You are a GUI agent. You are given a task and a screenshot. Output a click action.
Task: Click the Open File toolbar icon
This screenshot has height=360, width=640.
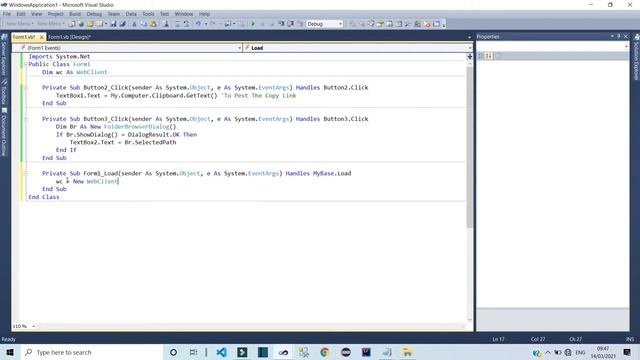pyautogui.click(x=90, y=24)
